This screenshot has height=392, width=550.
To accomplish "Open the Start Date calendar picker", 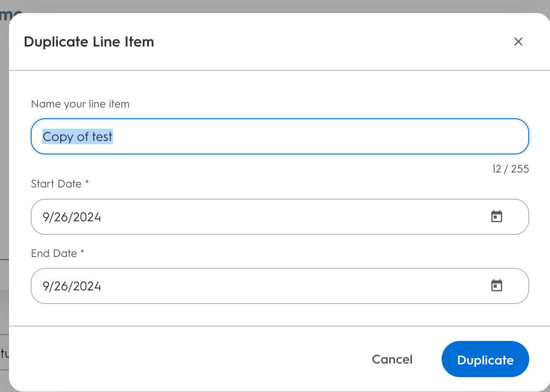I will (497, 217).
